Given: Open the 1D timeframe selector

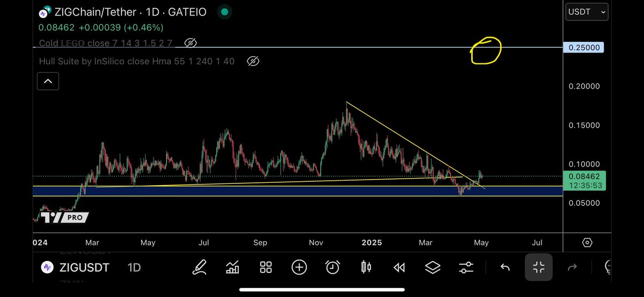Looking at the screenshot, I should click(x=134, y=267).
